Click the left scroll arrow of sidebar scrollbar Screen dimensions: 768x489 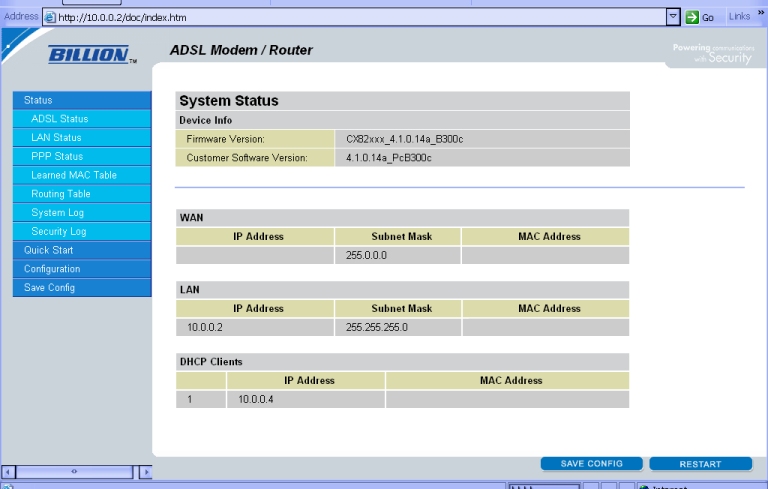pos(8,472)
